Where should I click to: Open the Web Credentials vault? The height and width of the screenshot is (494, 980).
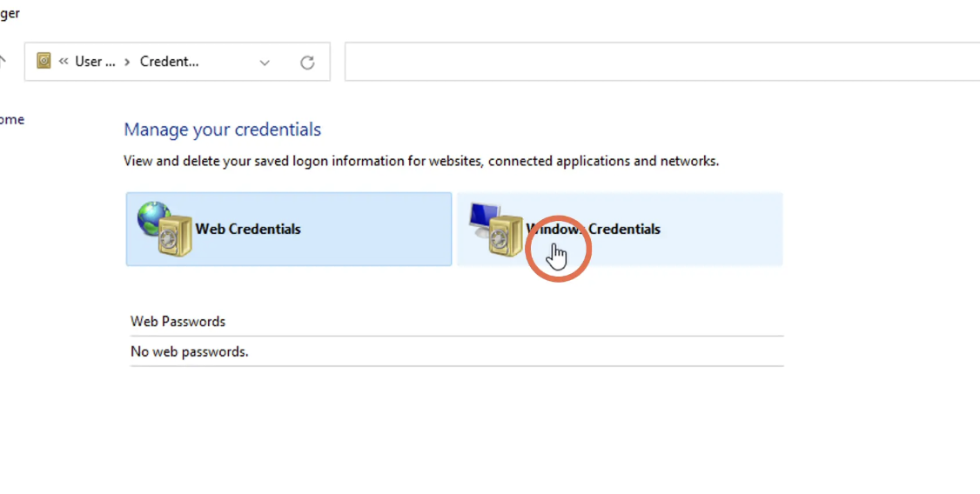(x=289, y=230)
